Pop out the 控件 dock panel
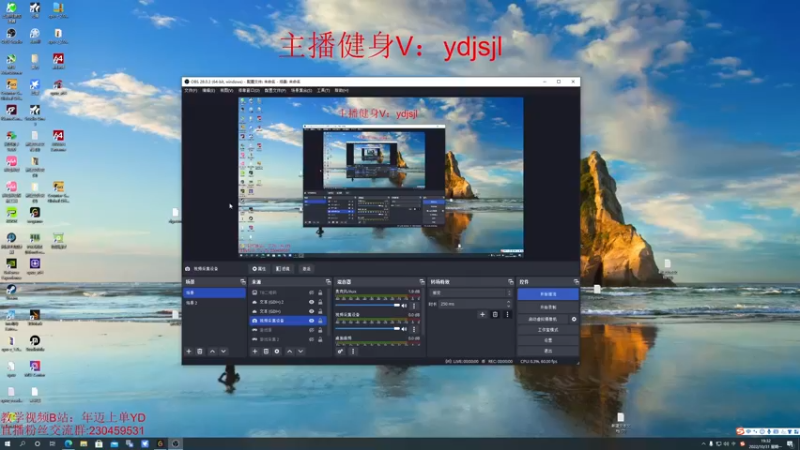Viewport: 800px width, 450px height. (x=576, y=282)
